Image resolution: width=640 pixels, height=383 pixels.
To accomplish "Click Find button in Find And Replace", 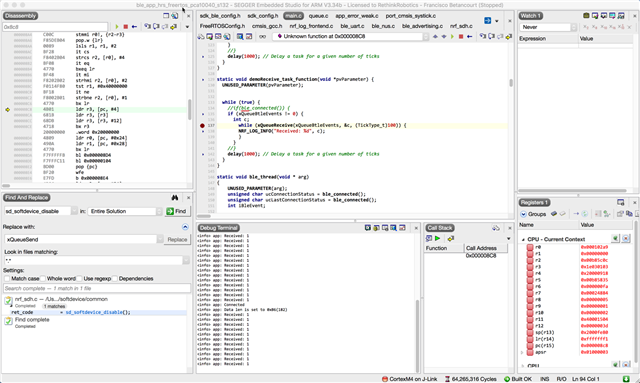I will [x=177, y=211].
